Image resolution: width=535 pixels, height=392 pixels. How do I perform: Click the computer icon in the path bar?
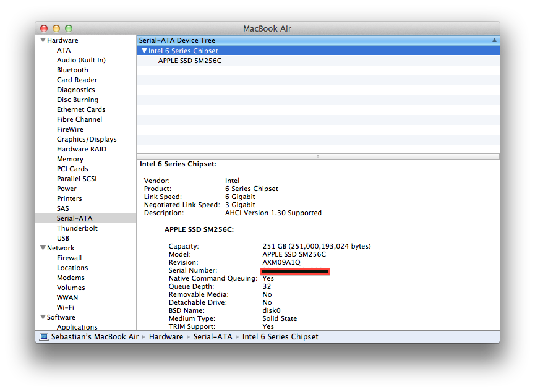[44, 337]
